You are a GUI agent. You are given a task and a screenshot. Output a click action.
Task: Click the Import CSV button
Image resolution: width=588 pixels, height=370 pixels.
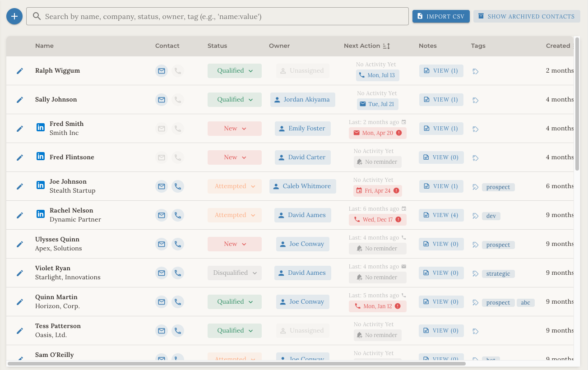(x=441, y=16)
